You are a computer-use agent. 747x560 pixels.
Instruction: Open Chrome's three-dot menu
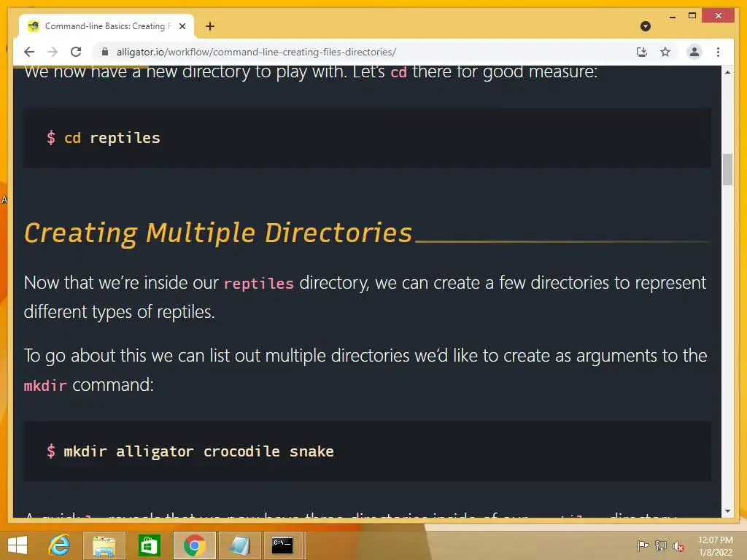point(718,52)
